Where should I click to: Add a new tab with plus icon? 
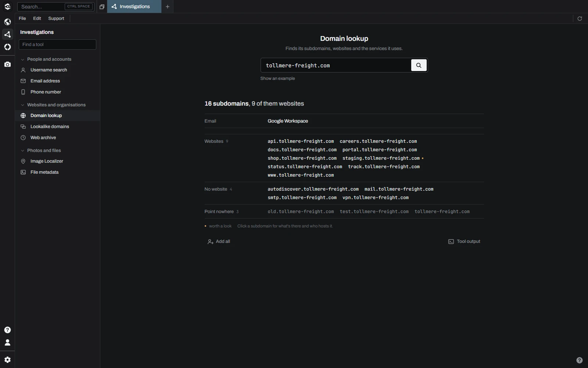(168, 7)
